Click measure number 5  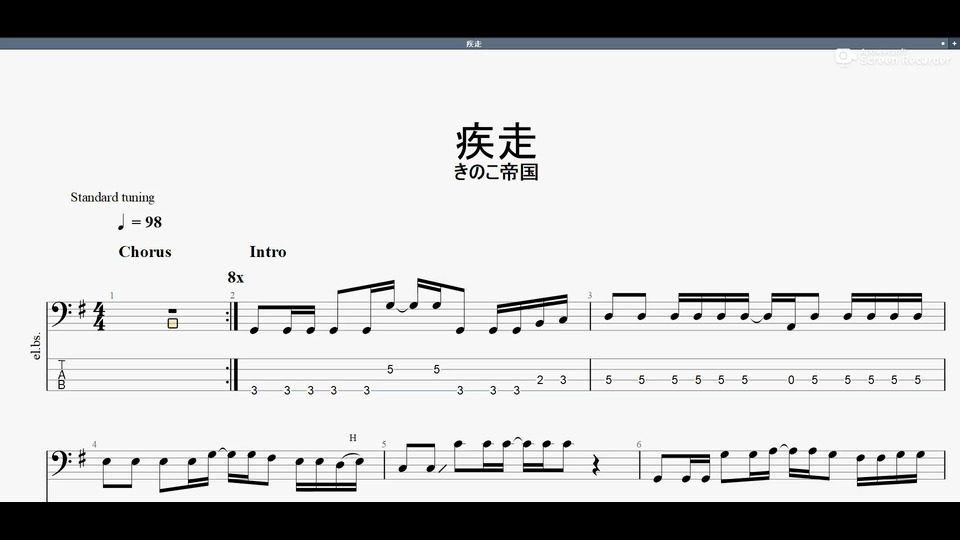click(384, 444)
